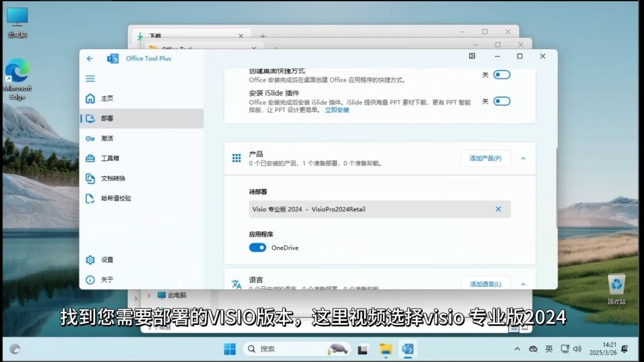This screenshot has width=644, height=362.
Task: Click the deployment page vertical scrollbar
Action: coord(557,187)
